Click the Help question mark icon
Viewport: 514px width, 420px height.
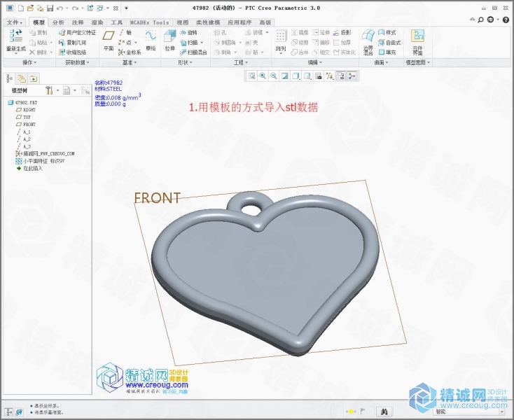coord(506,20)
